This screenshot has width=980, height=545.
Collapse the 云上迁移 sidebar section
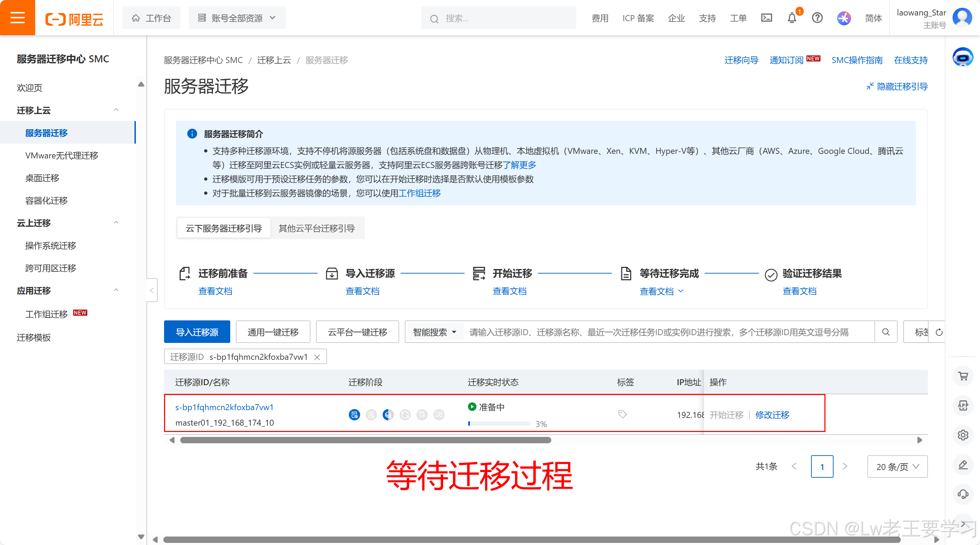click(117, 223)
